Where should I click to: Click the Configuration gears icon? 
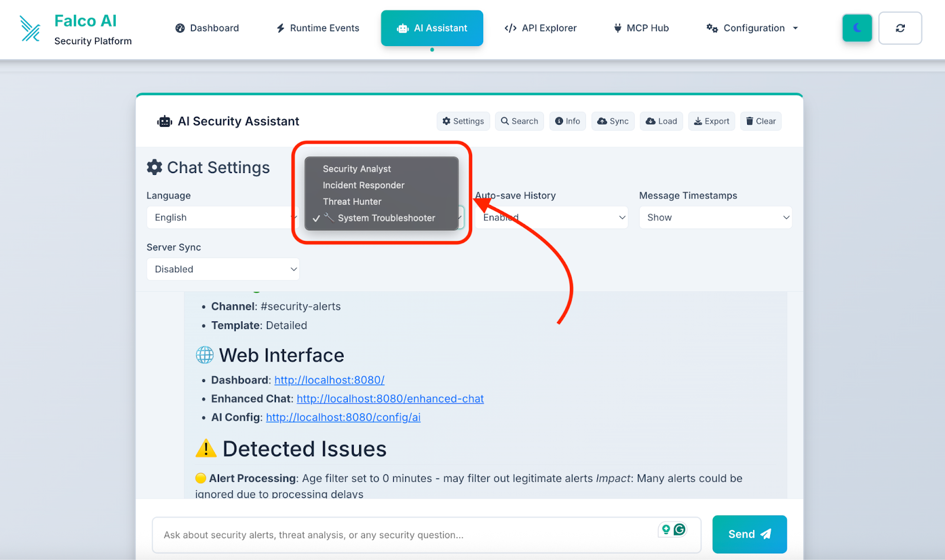[712, 28]
